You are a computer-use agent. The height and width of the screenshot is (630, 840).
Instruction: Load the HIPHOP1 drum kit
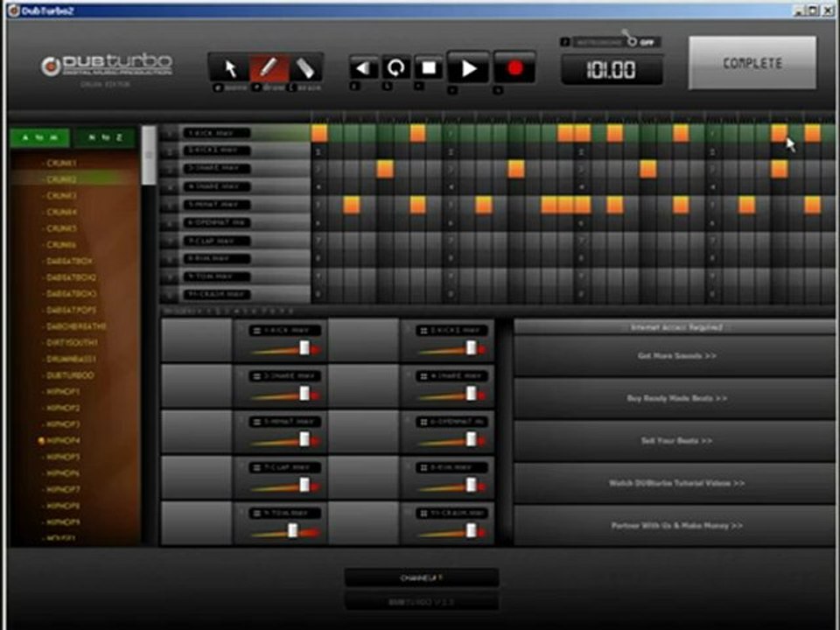point(63,392)
